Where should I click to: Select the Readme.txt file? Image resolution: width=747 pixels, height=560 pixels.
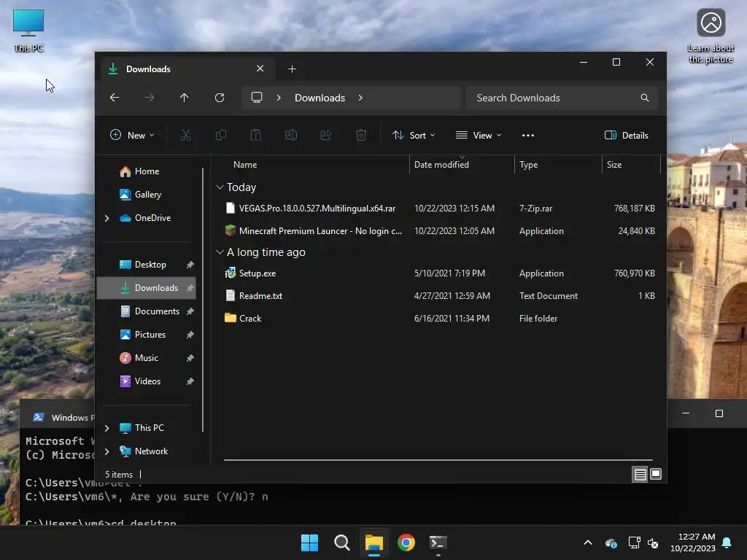(439, 296)
